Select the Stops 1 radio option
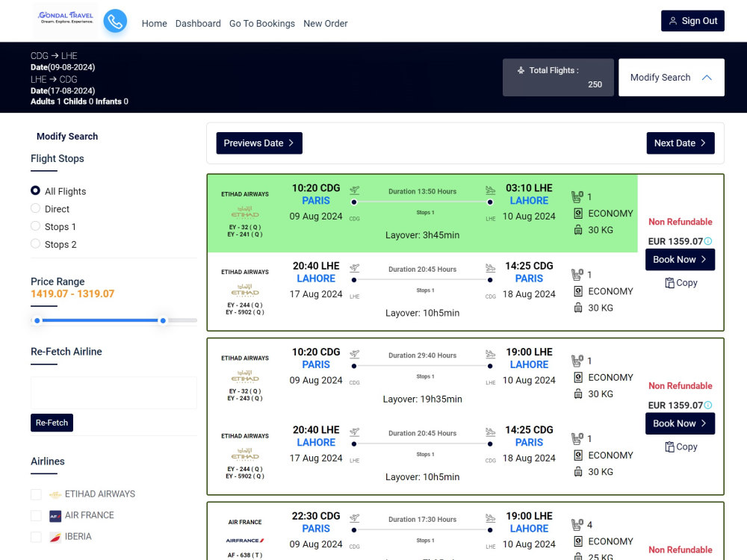 coord(35,225)
